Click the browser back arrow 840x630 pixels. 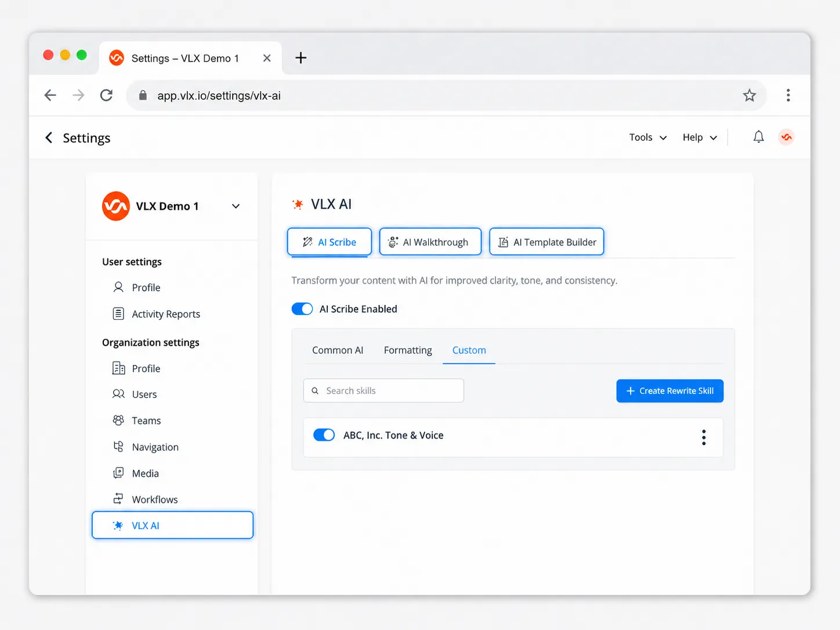(x=50, y=95)
